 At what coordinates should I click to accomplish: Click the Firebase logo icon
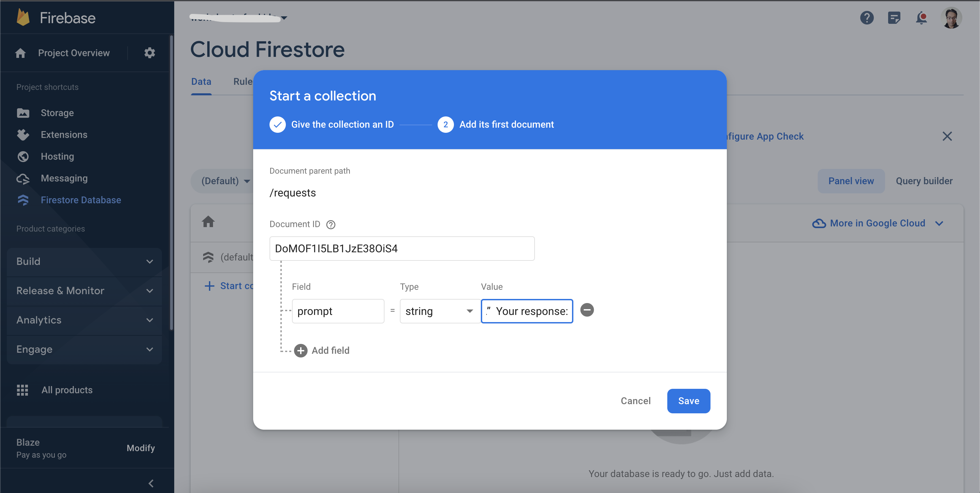tap(23, 17)
